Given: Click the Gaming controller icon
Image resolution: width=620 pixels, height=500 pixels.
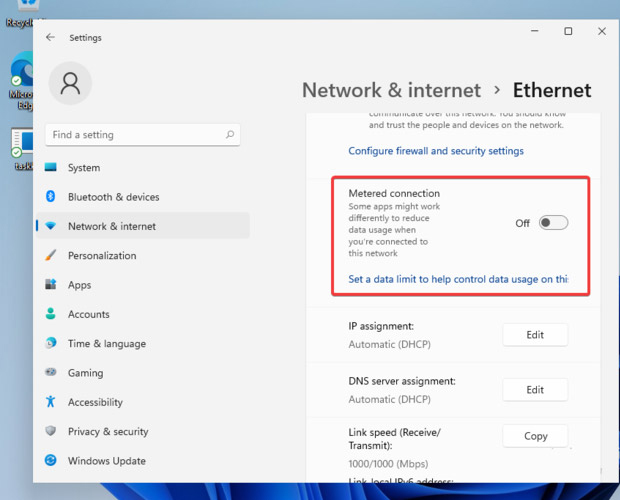Looking at the screenshot, I should [51, 373].
